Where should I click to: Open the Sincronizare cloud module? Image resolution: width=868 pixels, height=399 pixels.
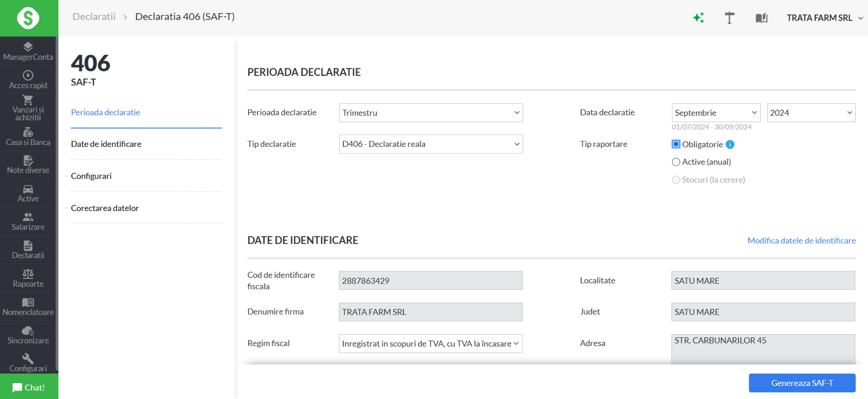[x=28, y=335]
